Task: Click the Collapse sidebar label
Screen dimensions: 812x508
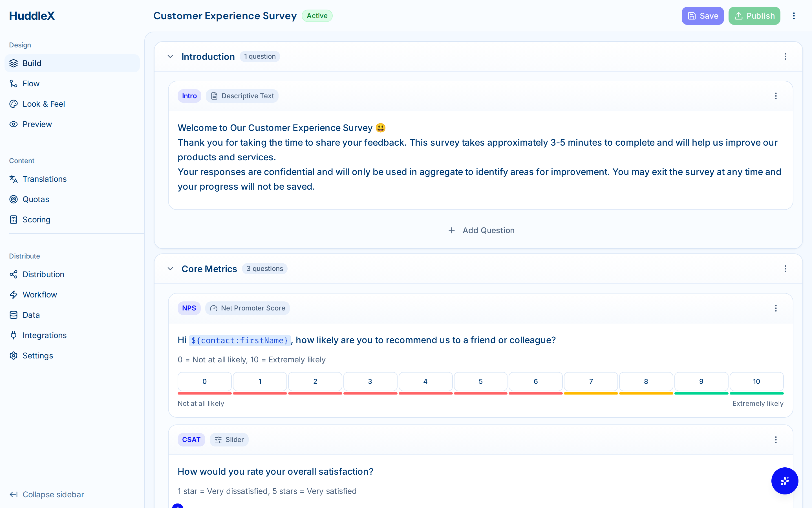Action: point(53,494)
